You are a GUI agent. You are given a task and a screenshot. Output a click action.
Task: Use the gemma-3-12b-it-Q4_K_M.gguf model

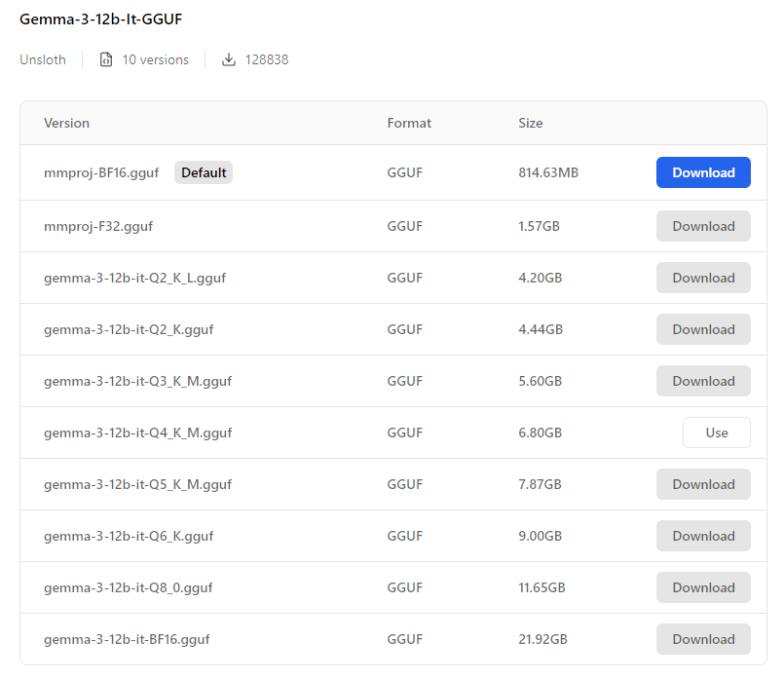tap(716, 433)
